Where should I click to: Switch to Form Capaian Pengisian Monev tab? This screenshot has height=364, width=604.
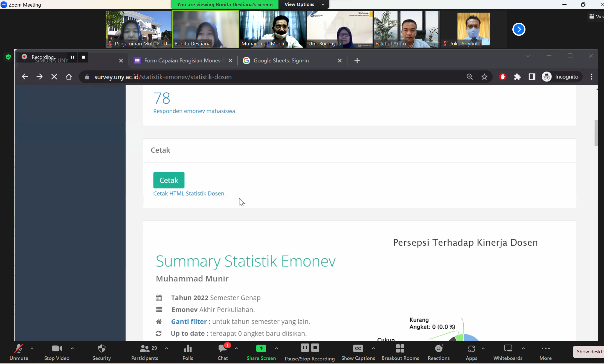tap(182, 60)
